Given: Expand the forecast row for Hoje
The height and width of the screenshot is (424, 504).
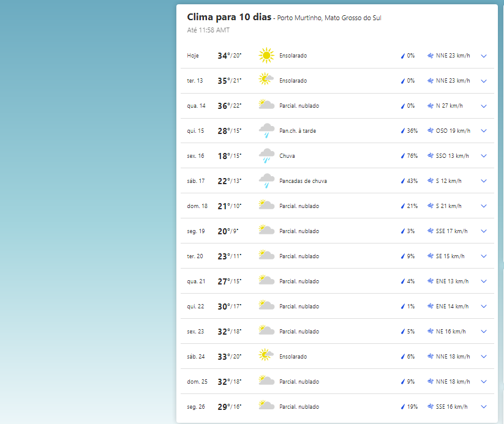Looking at the screenshot, I should pos(484,55).
